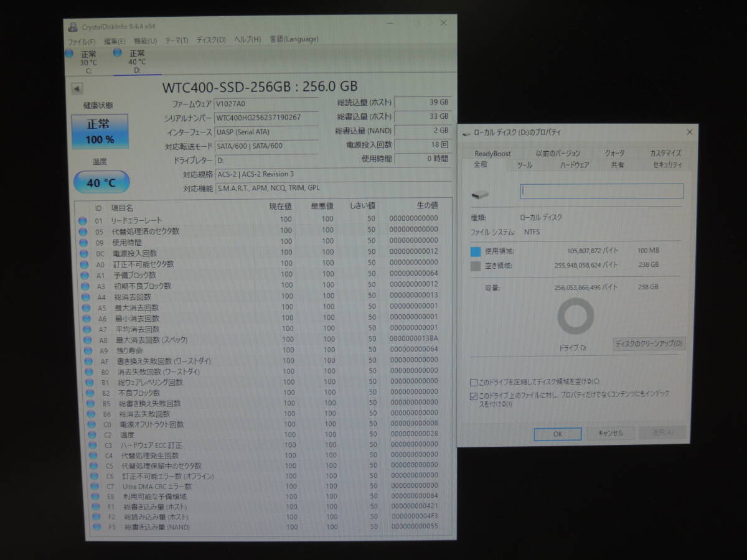Click status icon for 0C 電源投入回数 row
This screenshot has width=747, height=560.
click(83, 253)
